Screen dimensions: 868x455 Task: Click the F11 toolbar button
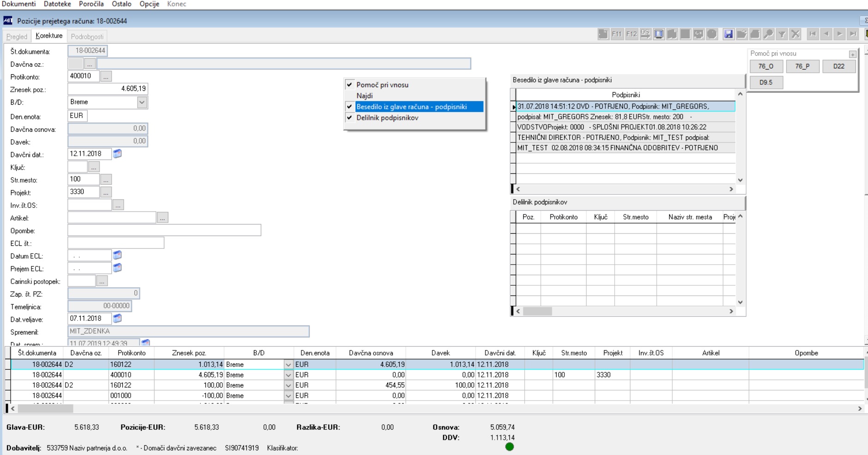617,34
